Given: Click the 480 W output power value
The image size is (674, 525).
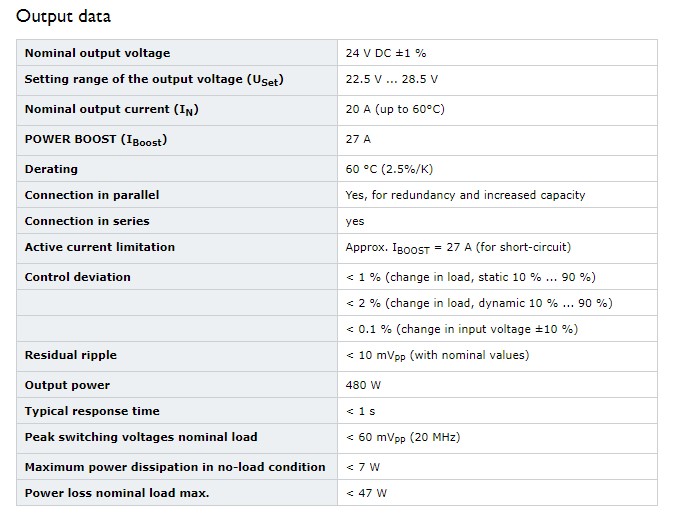Looking at the screenshot, I should 363,385.
